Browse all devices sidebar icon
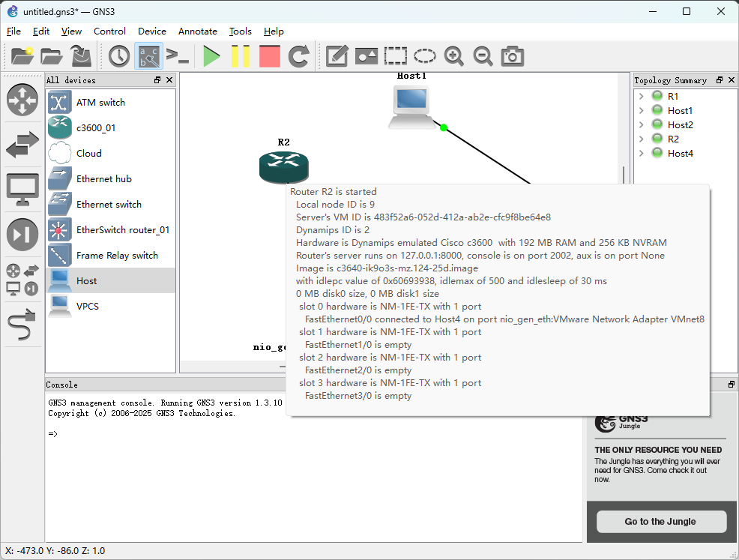 click(x=22, y=280)
